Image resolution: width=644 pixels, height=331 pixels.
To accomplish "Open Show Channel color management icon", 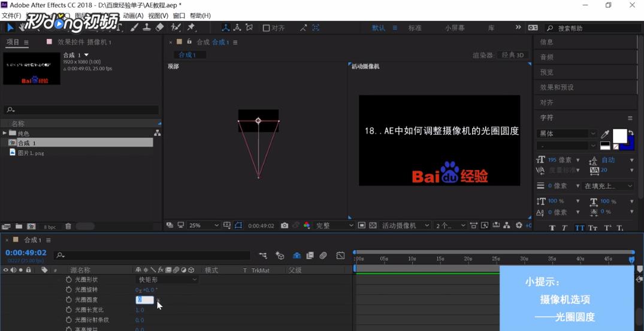I will click(x=306, y=226).
